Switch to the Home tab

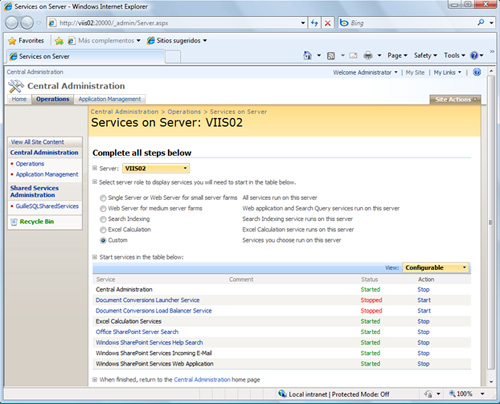(x=19, y=99)
